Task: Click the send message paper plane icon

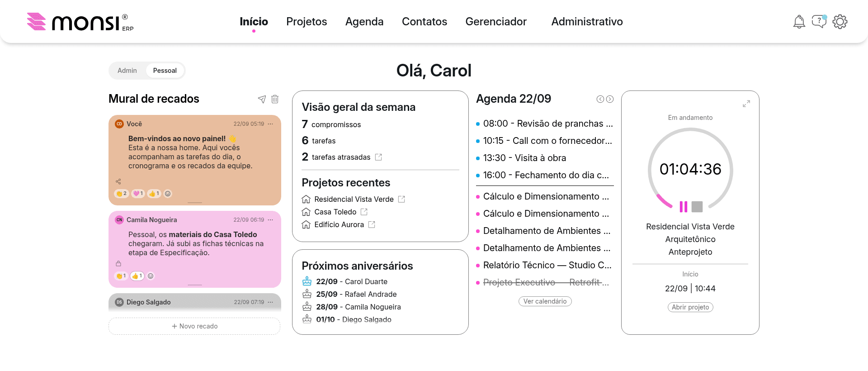Action: coord(262,99)
